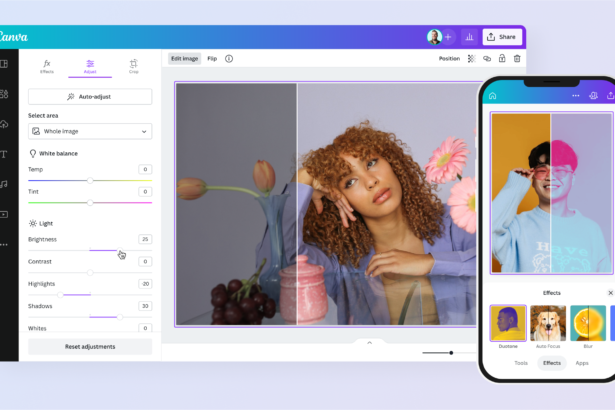Open the Crop tab
The image size is (615, 410).
[134, 66]
